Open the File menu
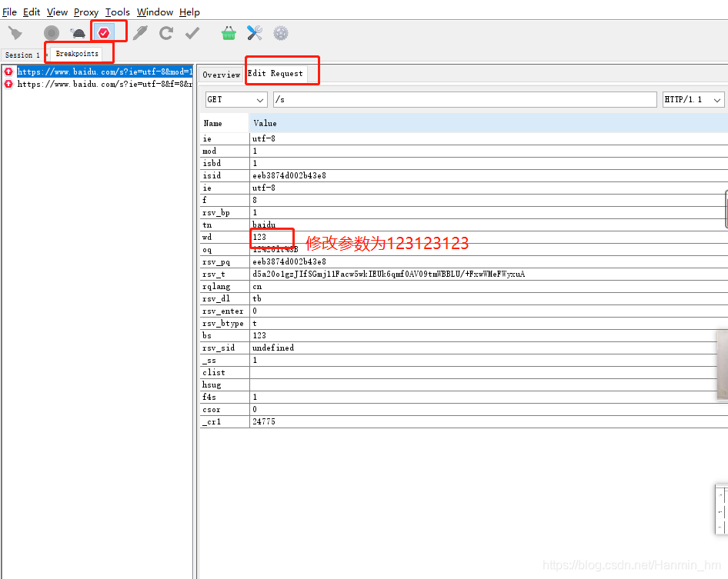Screen dimensions: 728x579 9,12
